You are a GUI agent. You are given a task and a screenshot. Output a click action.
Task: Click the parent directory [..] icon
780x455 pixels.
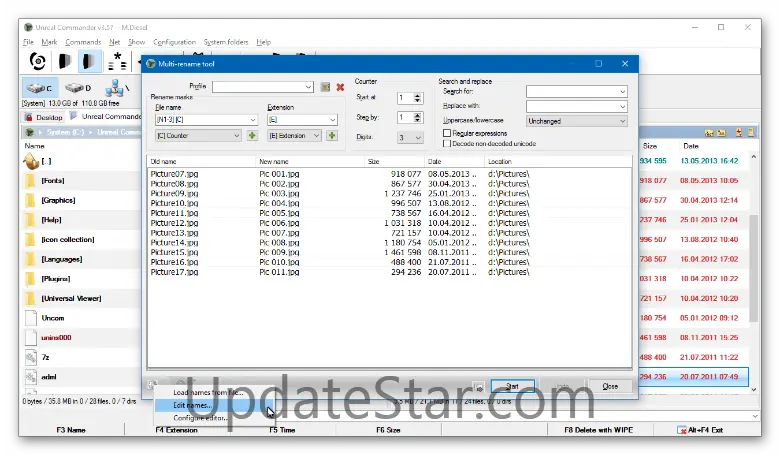(x=31, y=161)
